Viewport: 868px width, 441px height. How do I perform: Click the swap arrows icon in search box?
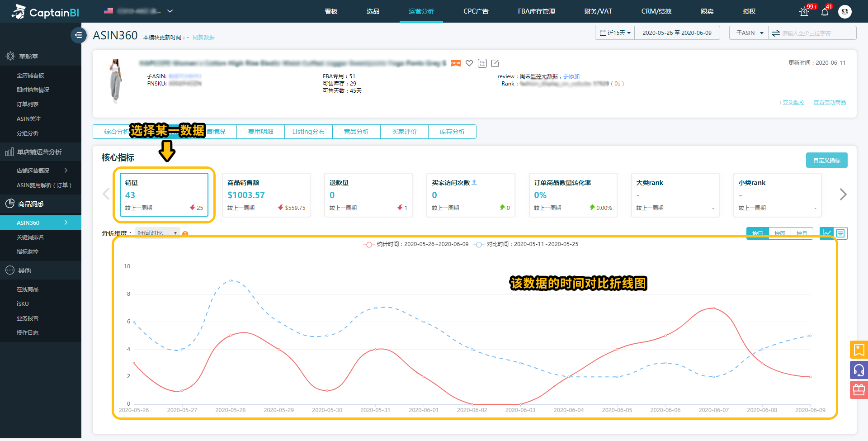pyautogui.click(x=775, y=33)
